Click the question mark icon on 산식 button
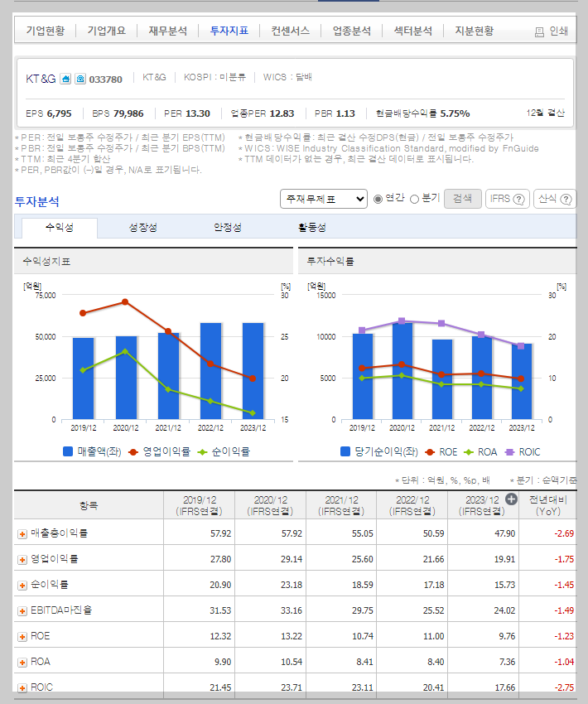This screenshot has height=704, width=588. [566, 199]
